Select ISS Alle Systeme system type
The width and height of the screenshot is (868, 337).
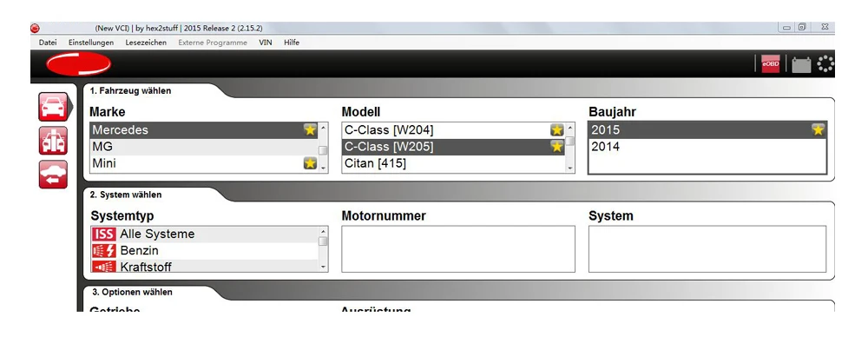pos(204,234)
